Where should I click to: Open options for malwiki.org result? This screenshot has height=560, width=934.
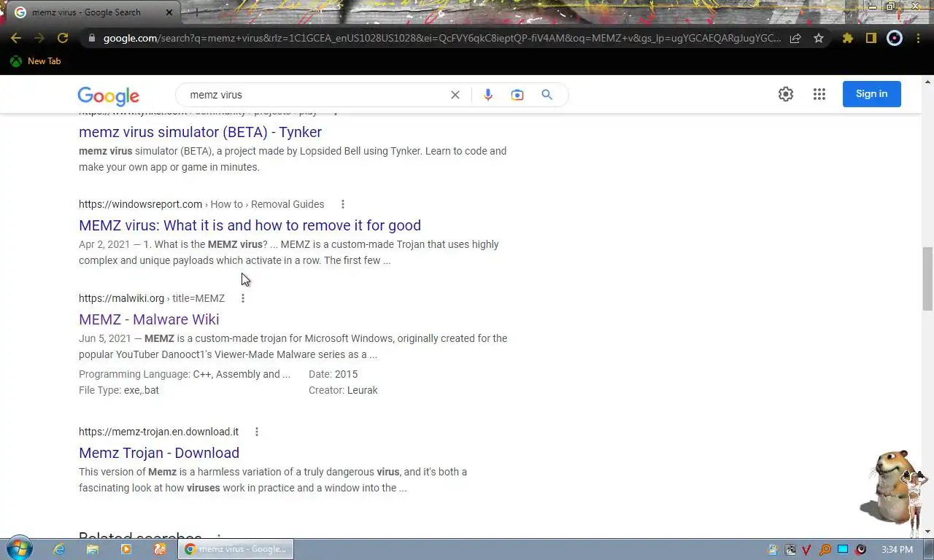coord(243,298)
